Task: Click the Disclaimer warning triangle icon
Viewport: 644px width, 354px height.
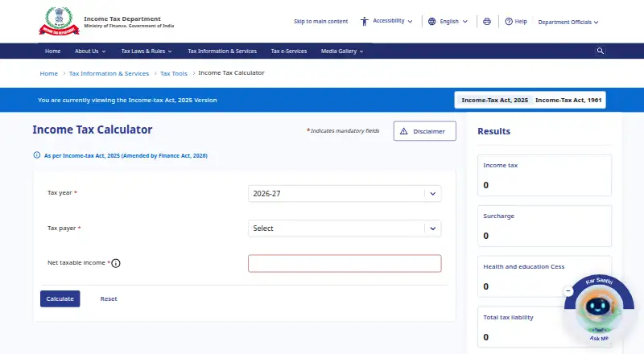Action: coord(404,131)
